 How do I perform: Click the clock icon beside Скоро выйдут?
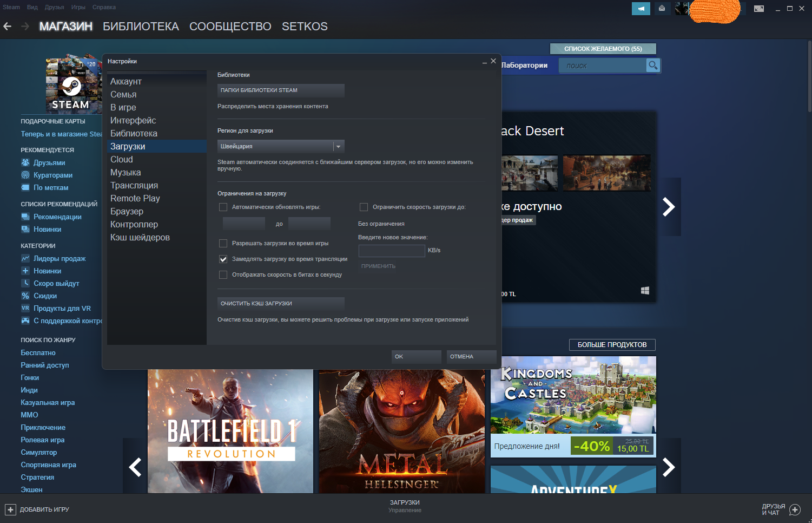tap(25, 283)
